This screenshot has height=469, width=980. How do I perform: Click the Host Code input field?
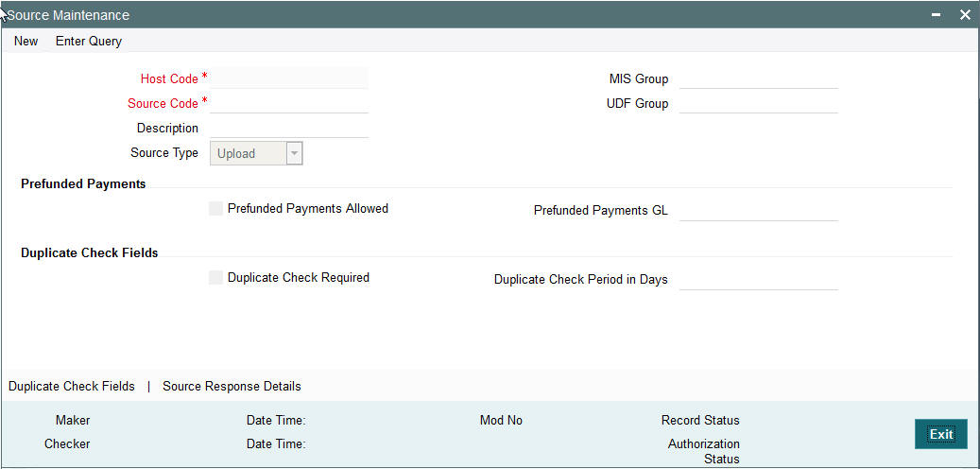pos(289,78)
